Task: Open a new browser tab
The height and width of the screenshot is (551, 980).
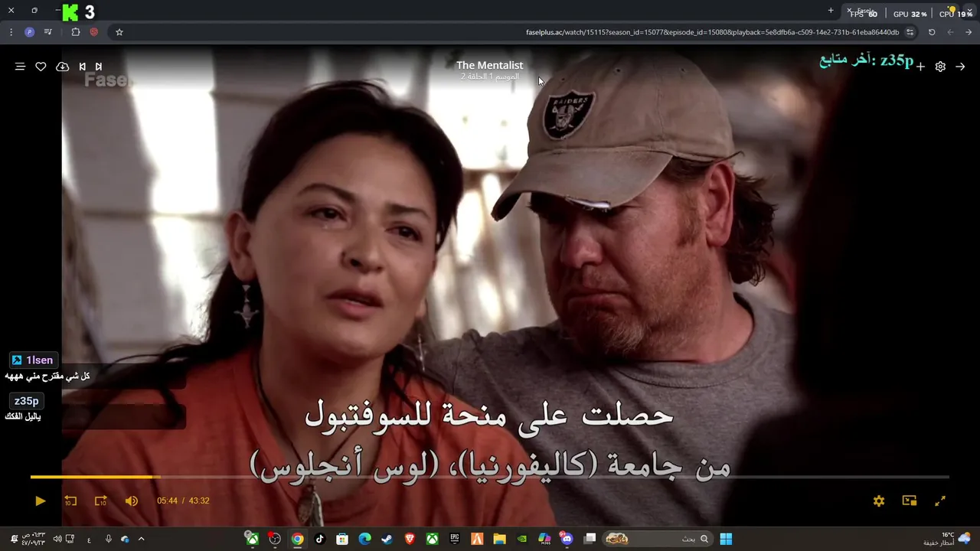Action: click(x=831, y=11)
